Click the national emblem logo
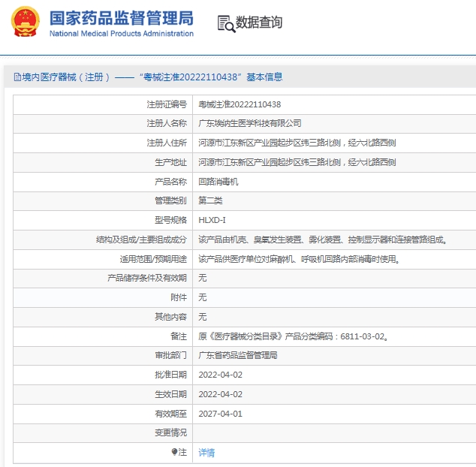 pos(26,22)
